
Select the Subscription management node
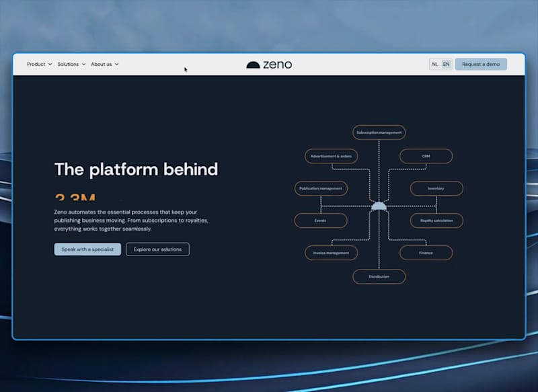[x=379, y=132]
